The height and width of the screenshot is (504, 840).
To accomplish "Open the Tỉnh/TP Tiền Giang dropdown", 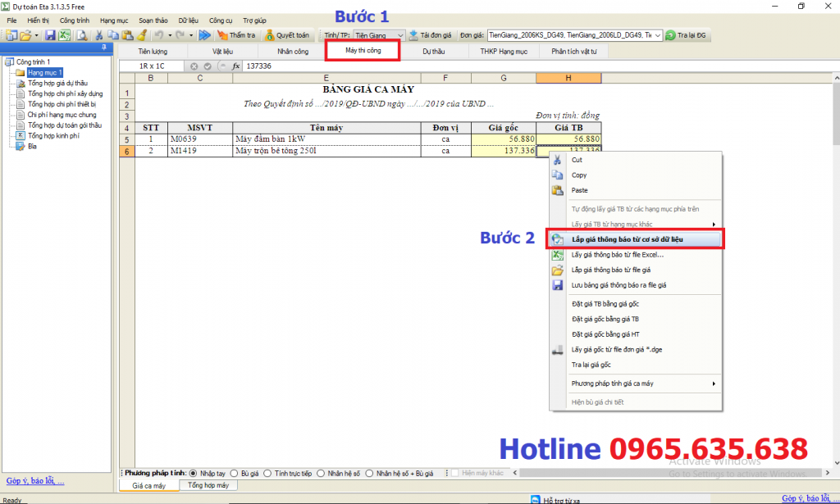I will (400, 35).
